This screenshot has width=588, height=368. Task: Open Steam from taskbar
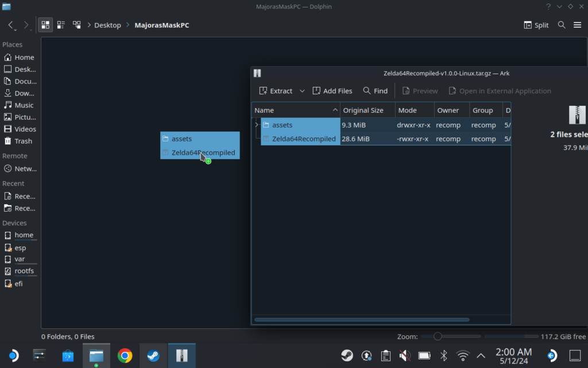coord(153,355)
